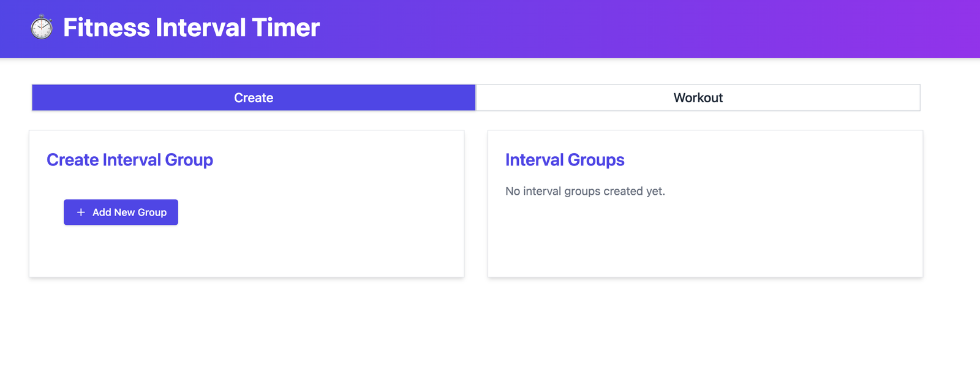The image size is (980, 365).
Task: Click the word "Create" in Create Interval Group heading
Action: 73,160
